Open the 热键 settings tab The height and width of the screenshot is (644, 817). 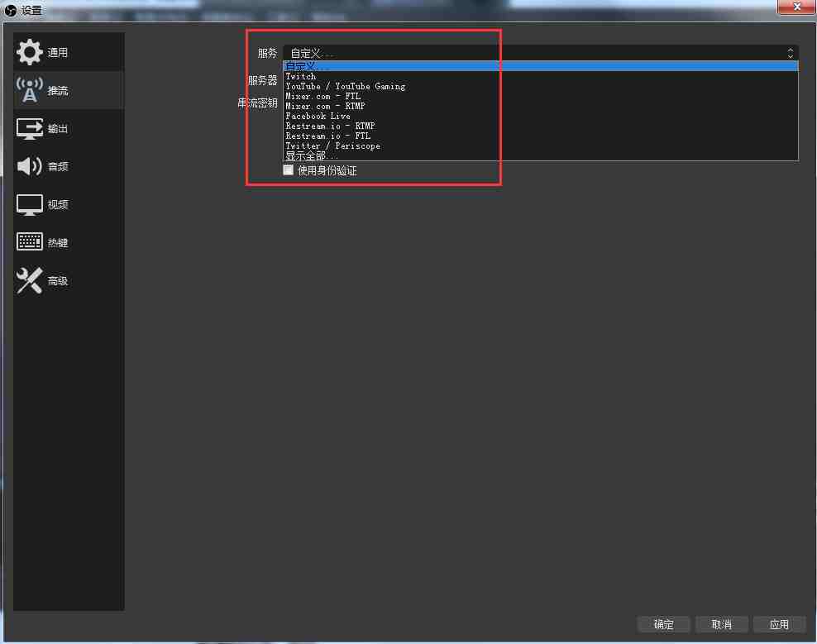tap(69, 242)
